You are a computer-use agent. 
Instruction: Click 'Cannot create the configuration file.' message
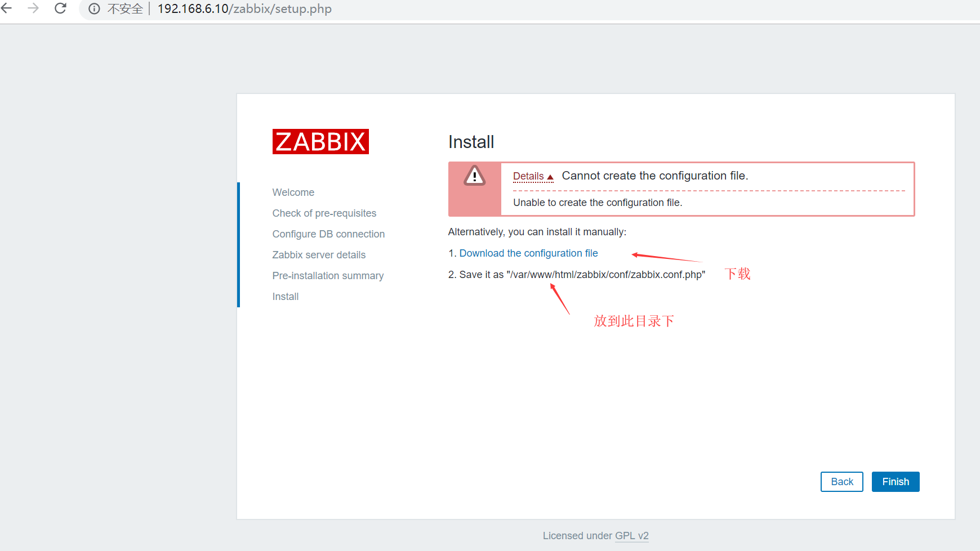pos(655,176)
